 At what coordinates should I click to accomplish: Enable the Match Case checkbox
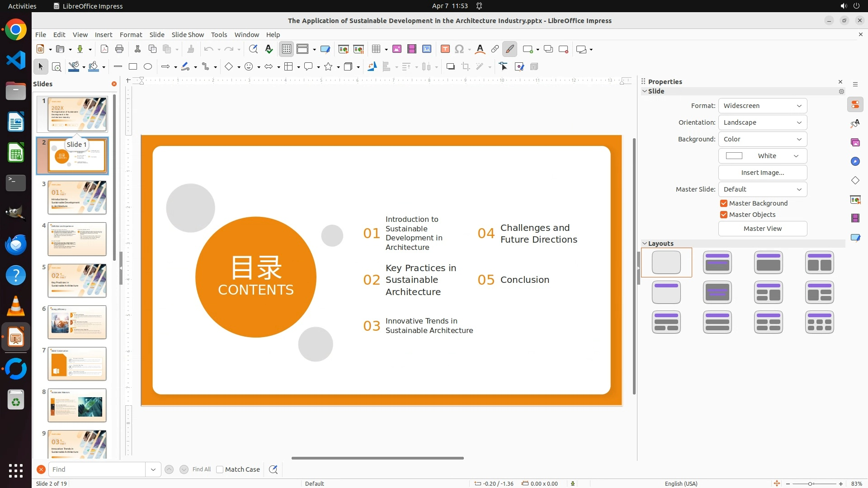220,469
